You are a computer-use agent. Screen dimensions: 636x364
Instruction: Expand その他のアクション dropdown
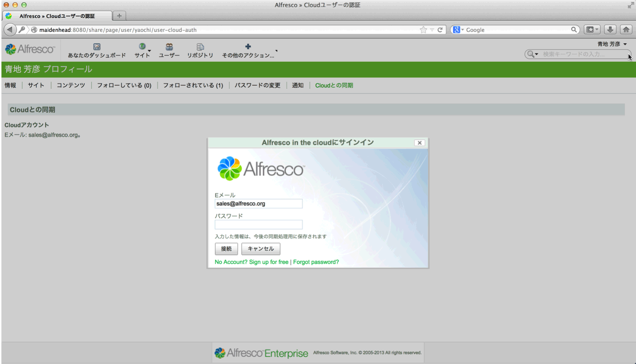pyautogui.click(x=276, y=51)
